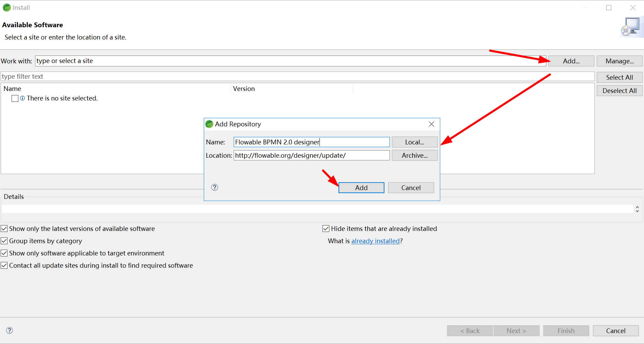644x344 pixels.
Task: Open help icon at Install window bottom-left
Action: pyautogui.click(x=10, y=330)
